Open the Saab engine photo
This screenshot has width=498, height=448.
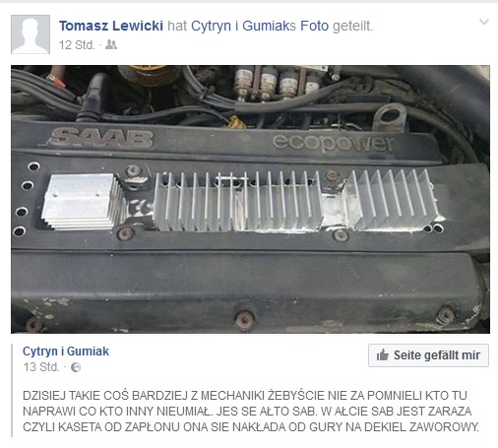[x=250, y=199]
